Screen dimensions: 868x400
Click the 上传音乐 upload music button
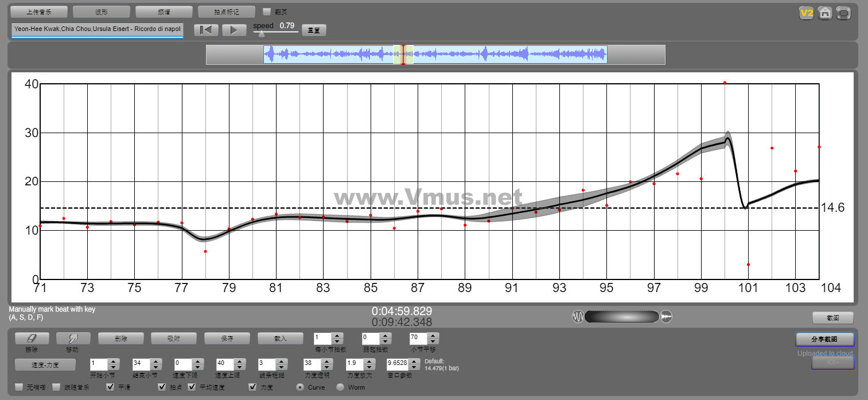click(39, 11)
